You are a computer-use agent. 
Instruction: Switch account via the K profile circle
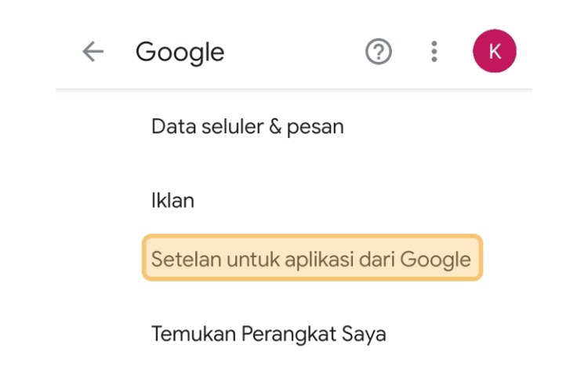click(494, 51)
